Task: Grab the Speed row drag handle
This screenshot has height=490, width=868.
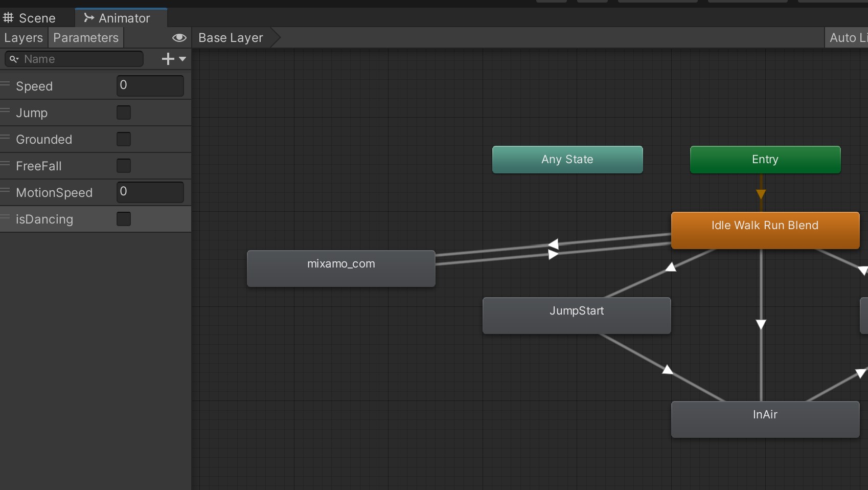Action: [6, 84]
